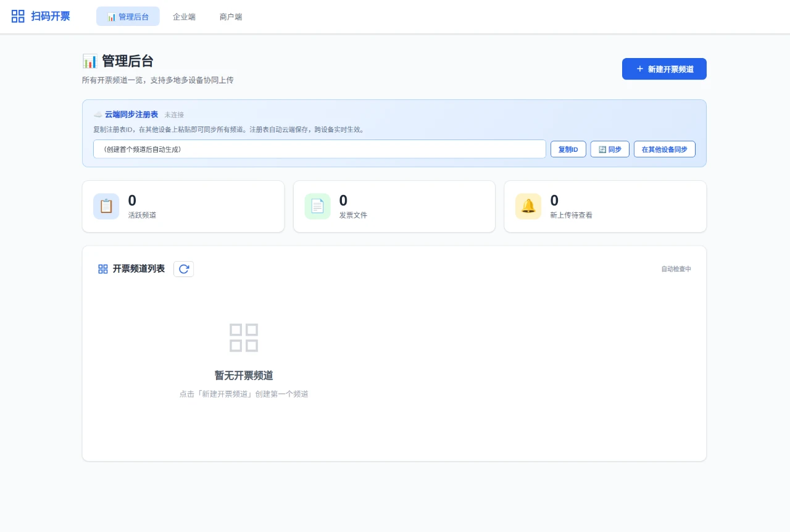Click the registry ID input field
790x532 pixels.
[320, 149]
